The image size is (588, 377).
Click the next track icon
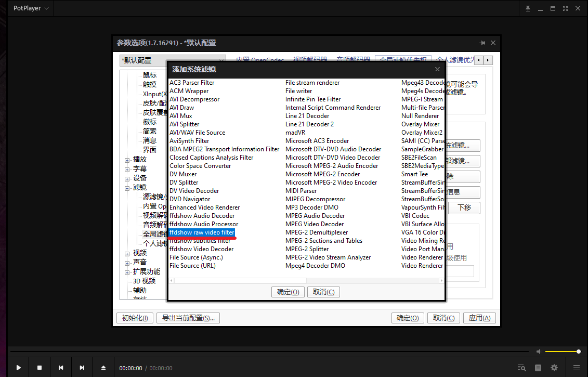(x=82, y=368)
